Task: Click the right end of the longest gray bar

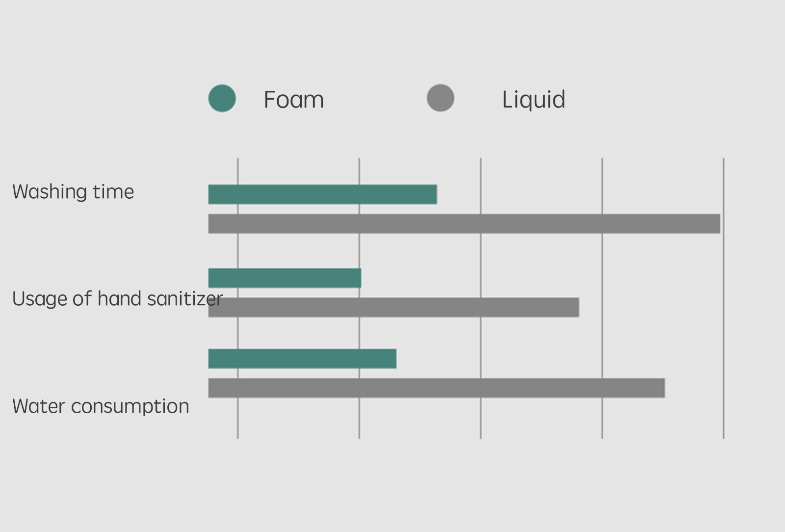Action: pyautogui.click(x=717, y=224)
